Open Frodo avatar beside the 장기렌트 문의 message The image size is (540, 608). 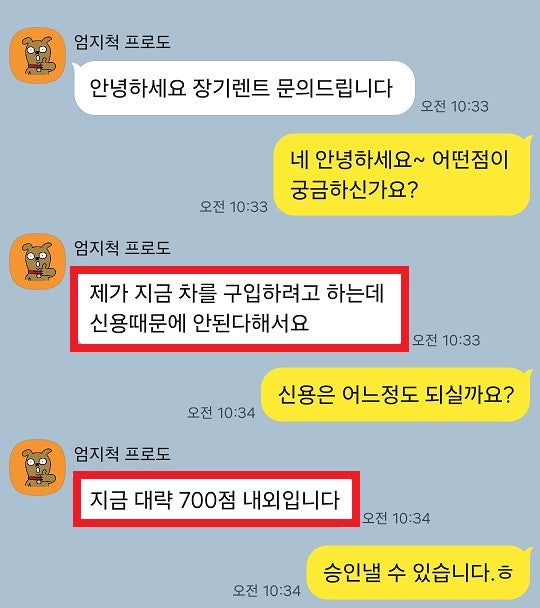click(37, 55)
